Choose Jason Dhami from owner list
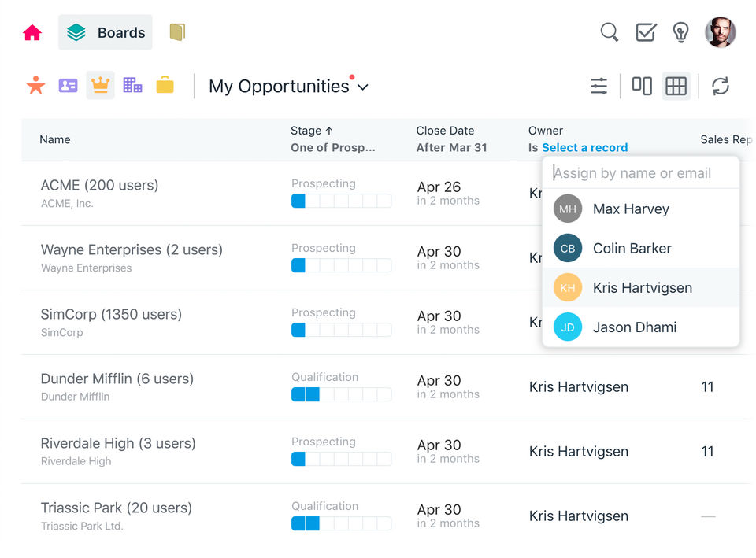This screenshot has width=756, height=558. pyautogui.click(x=641, y=327)
